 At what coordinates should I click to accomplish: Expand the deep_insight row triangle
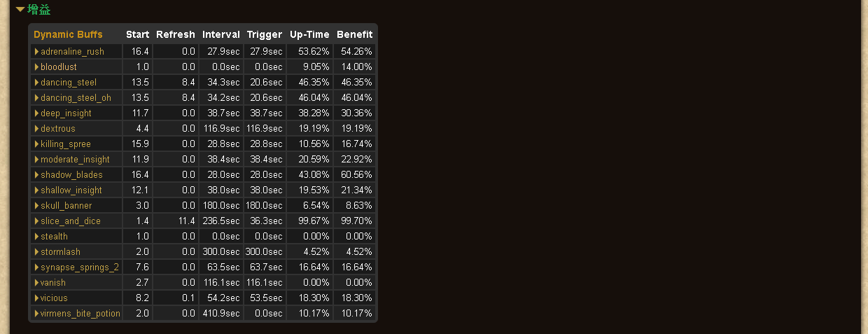click(x=36, y=113)
